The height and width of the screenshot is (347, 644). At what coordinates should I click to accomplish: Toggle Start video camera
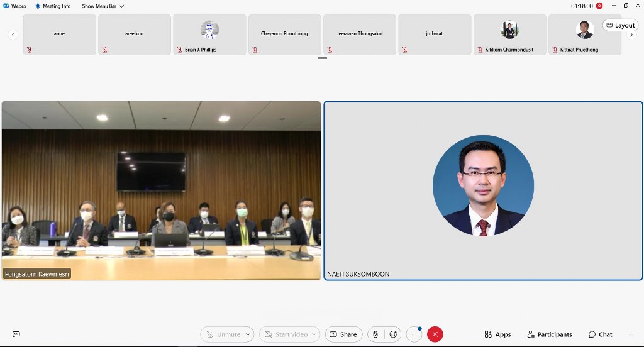pyautogui.click(x=286, y=334)
